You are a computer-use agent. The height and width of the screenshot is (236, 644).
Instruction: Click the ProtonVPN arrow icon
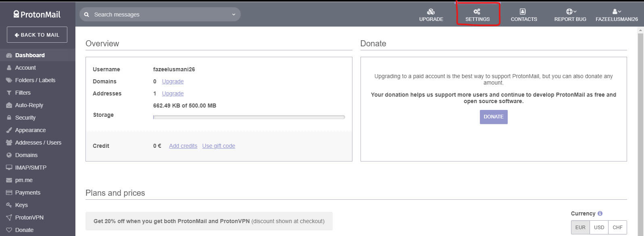(9, 217)
